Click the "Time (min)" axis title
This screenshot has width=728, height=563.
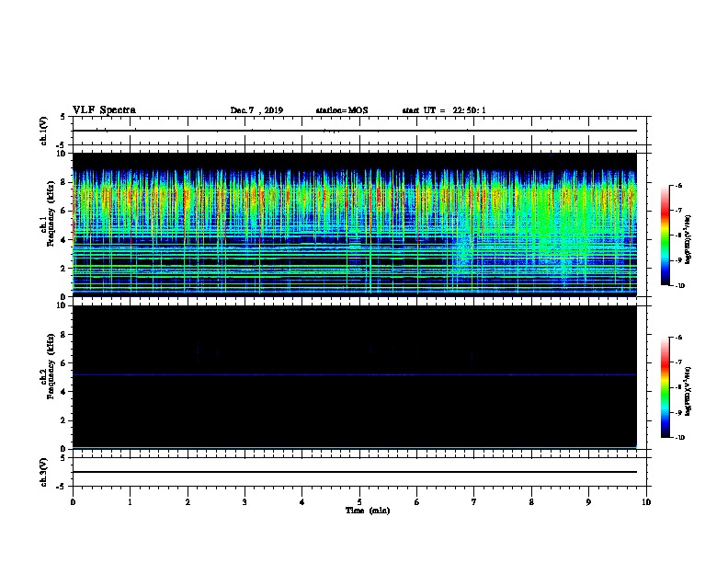[368, 511]
